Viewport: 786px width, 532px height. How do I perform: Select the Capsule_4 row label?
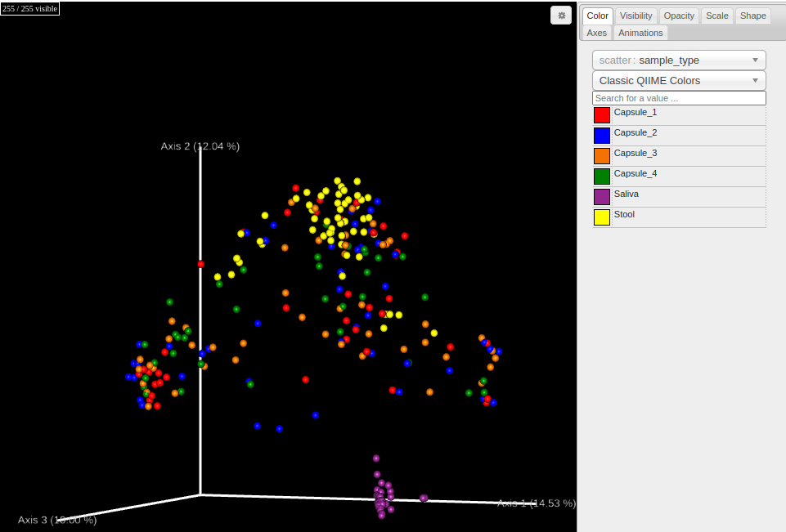[636, 174]
